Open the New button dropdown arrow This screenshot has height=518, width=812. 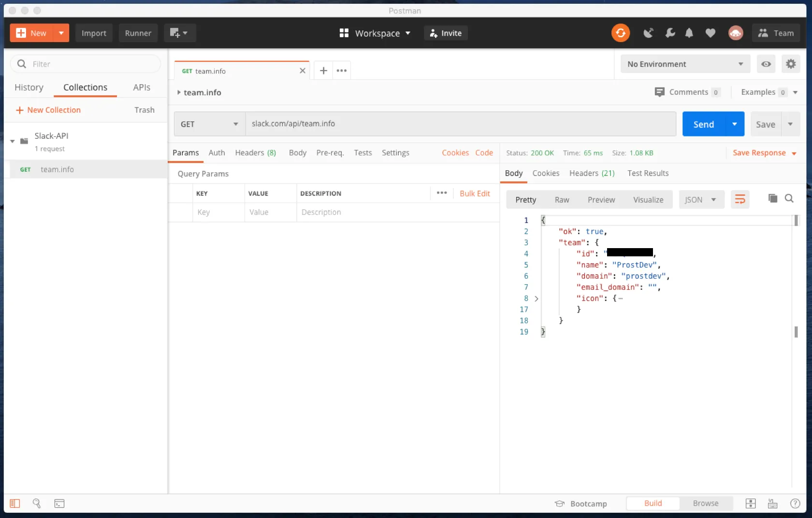point(61,33)
